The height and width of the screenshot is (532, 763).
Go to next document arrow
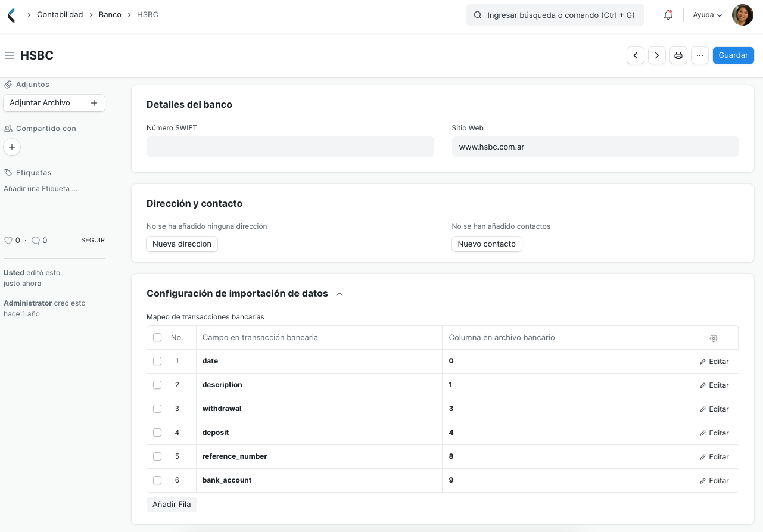tap(657, 55)
